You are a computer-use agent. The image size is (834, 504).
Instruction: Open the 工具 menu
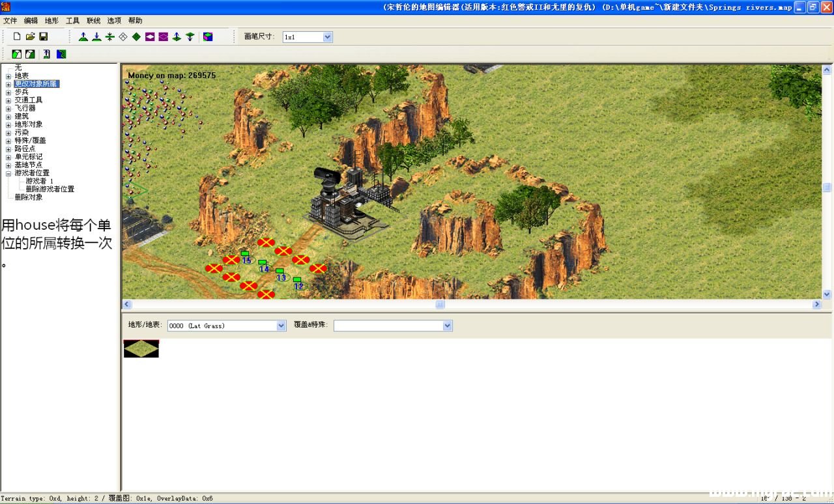point(73,21)
